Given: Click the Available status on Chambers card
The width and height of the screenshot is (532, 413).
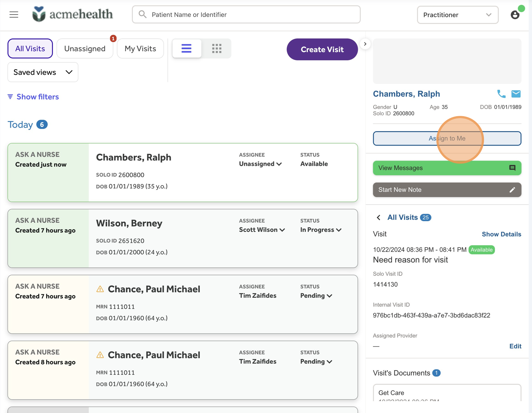Looking at the screenshot, I should [x=314, y=164].
